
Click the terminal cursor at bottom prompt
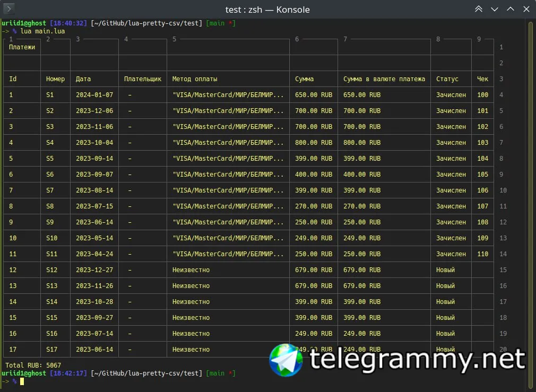[22, 381]
